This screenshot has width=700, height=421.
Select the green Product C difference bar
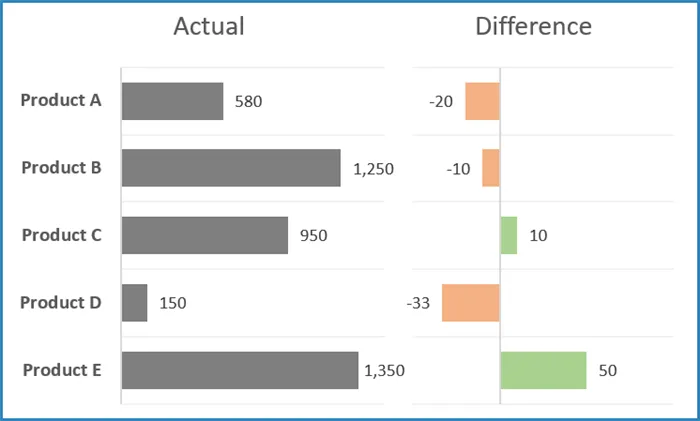click(509, 235)
